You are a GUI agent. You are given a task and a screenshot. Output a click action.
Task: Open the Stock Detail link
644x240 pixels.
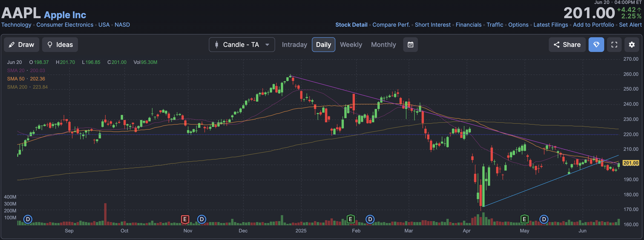pyautogui.click(x=351, y=25)
